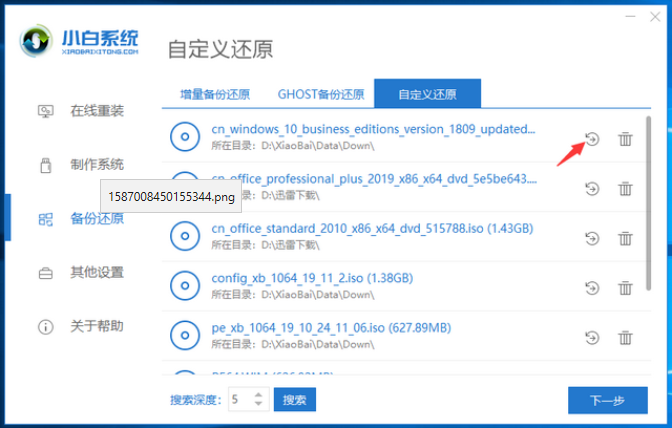672x428 pixels.
Task: Open 其他设置 in the sidebar
Action: pyautogui.click(x=96, y=272)
